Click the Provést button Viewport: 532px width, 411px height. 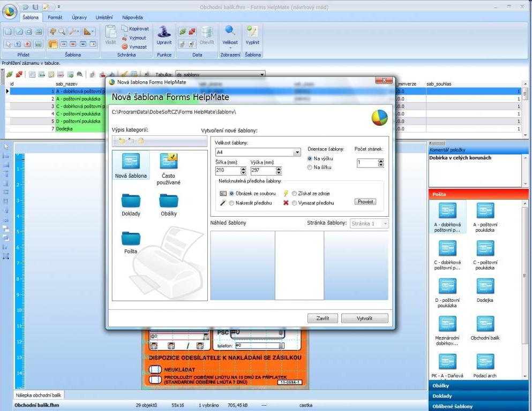365,202
